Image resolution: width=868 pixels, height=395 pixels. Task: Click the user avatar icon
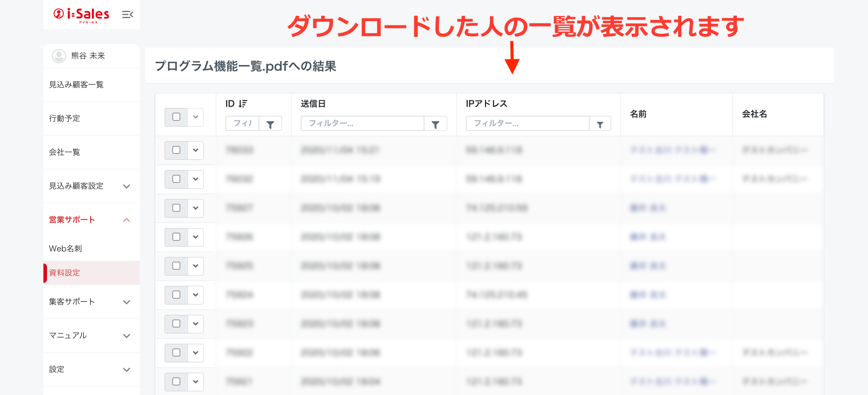pos(59,55)
